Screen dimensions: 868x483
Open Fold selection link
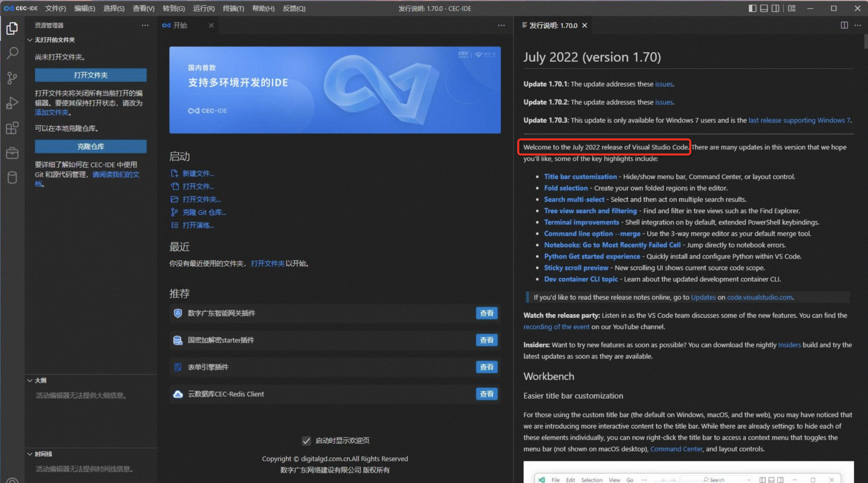pos(566,188)
